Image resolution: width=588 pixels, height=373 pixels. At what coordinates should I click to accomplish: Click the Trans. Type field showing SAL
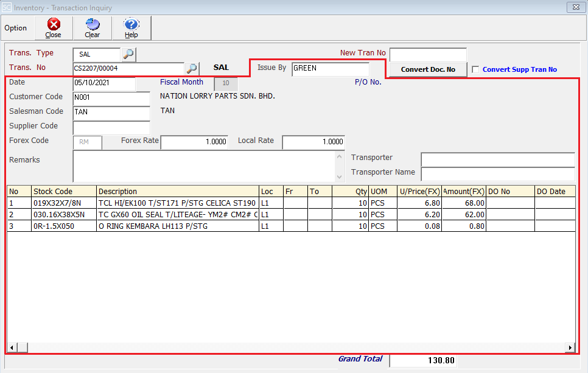tap(97, 54)
